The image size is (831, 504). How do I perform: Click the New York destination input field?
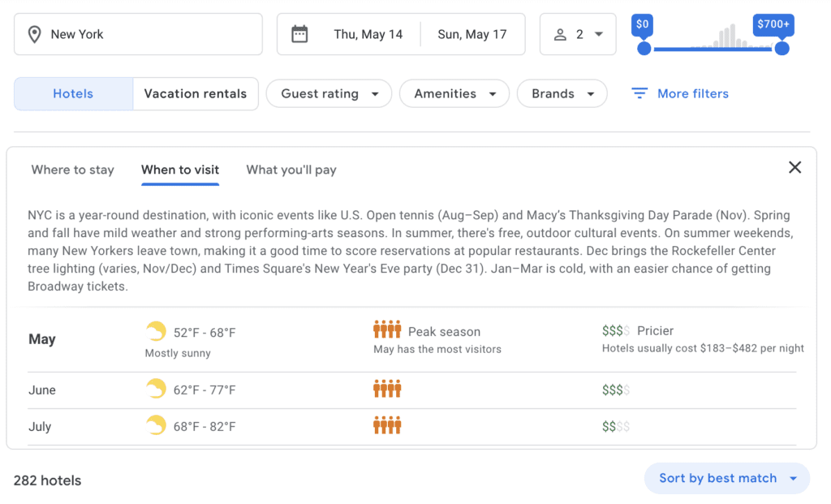138,34
